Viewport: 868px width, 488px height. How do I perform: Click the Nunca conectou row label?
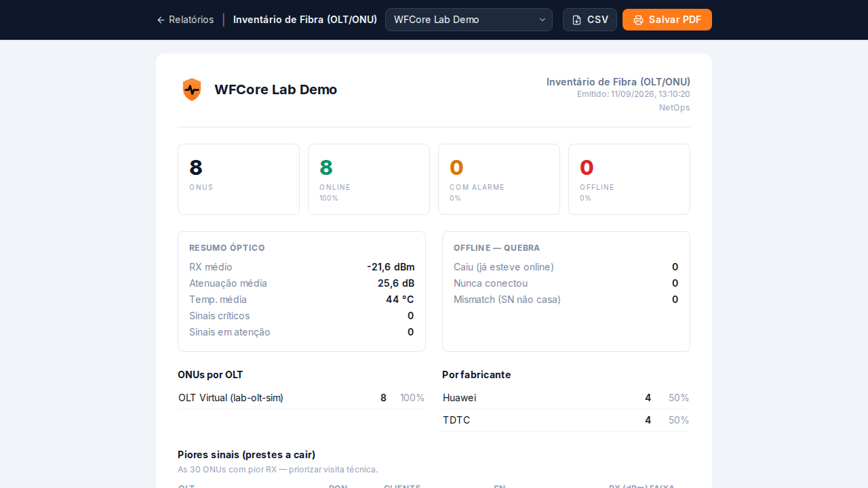coord(490,283)
